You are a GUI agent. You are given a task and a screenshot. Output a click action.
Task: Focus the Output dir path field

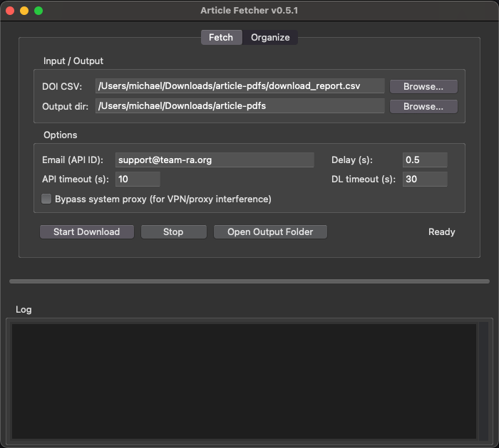tap(240, 106)
